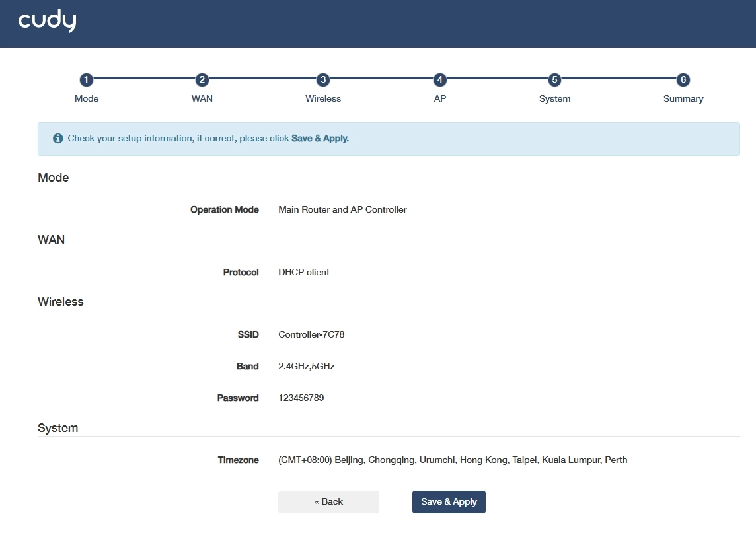Go to the WAN step label
This screenshot has height=533, width=756.
point(202,98)
